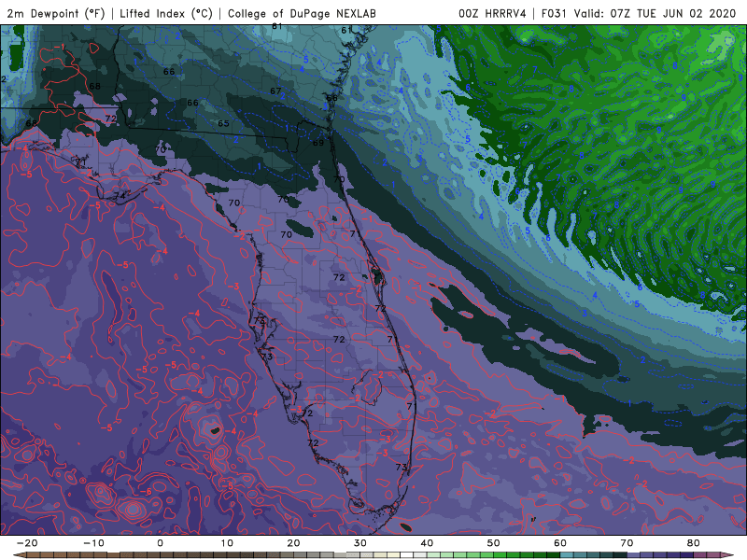Click the 10 value on the color scale
Image resolution: width=747 pixels, height=560 pixels.
tap(227, 543)
